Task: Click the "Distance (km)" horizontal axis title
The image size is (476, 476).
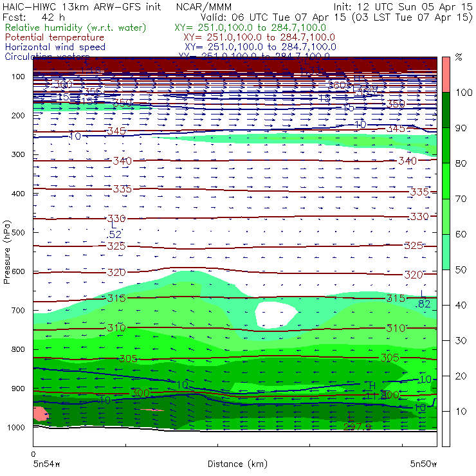Action: 237,464
